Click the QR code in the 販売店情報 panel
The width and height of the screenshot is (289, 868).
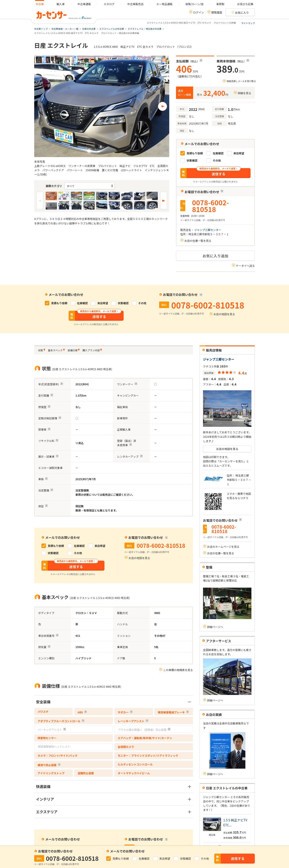click(x=213, y=501)
